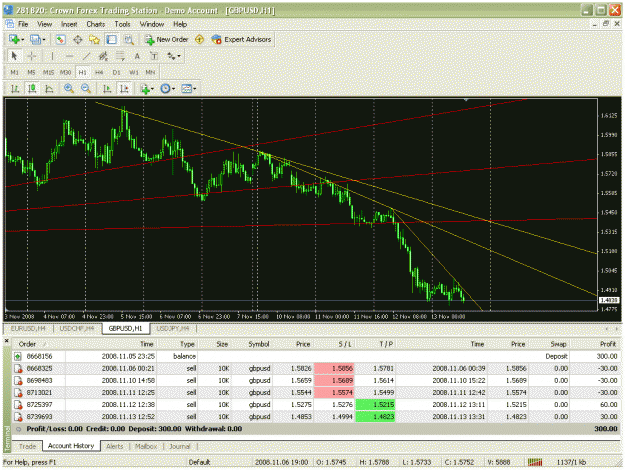Switch to the M30 timeframe
The height and width of the screenshot is (470, 625).
pyautogui.click(x=65, y=72)
